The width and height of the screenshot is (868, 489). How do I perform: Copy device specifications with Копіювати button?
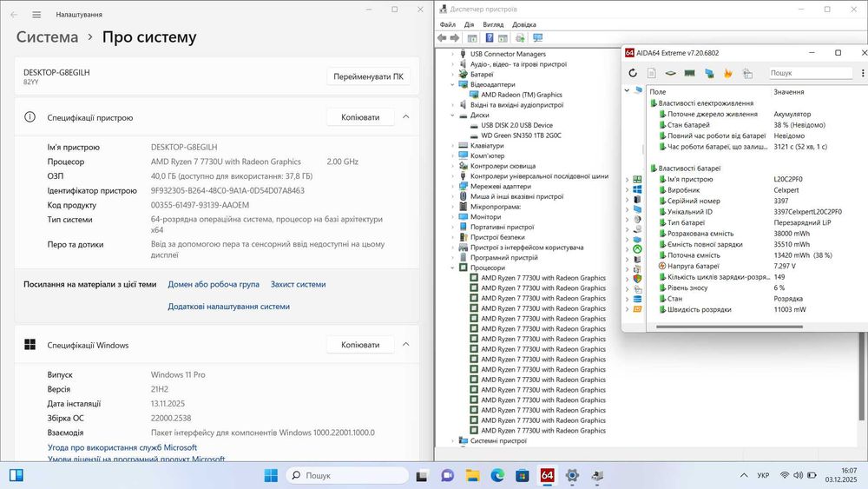click(x=360, y=117)
